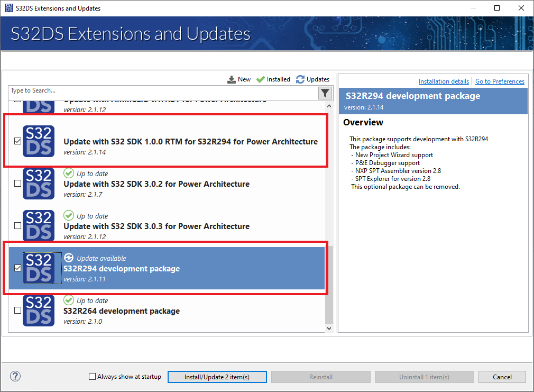Click the Up to date icon for SDK 3.0.2
The width and height of the screenshot is (534, 392).
click(69, 173)
